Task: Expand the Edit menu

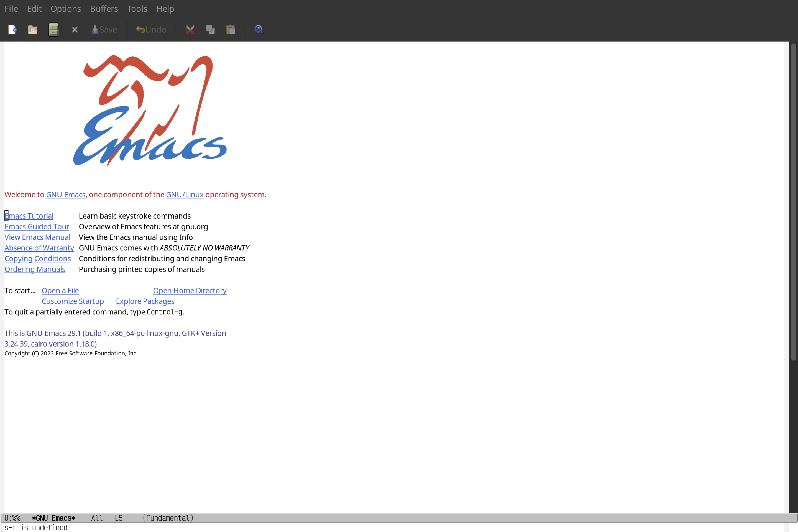Action: click(x=34, y=8)
